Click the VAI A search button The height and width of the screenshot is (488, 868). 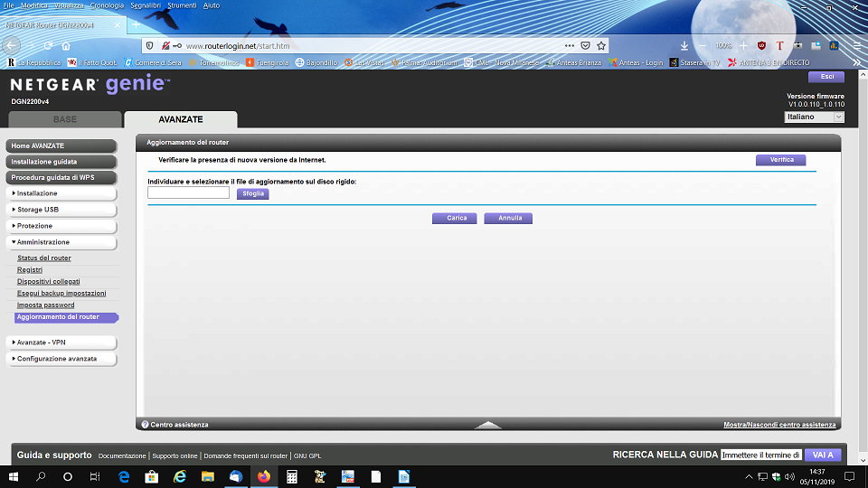[823, 455]
